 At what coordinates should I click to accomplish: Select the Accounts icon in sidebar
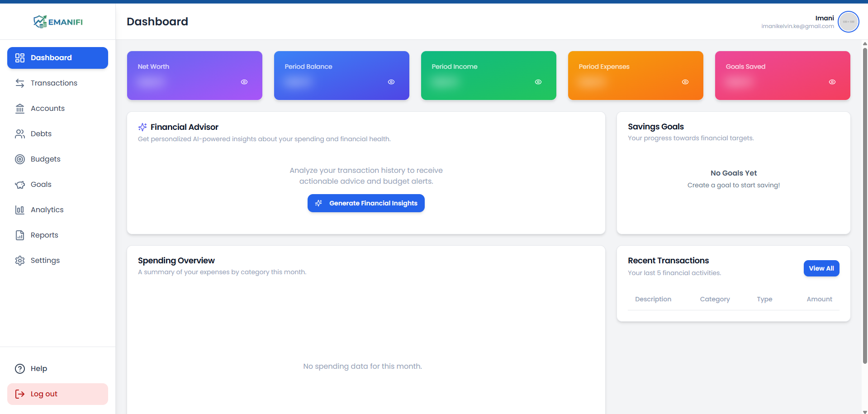coord(19,108)
